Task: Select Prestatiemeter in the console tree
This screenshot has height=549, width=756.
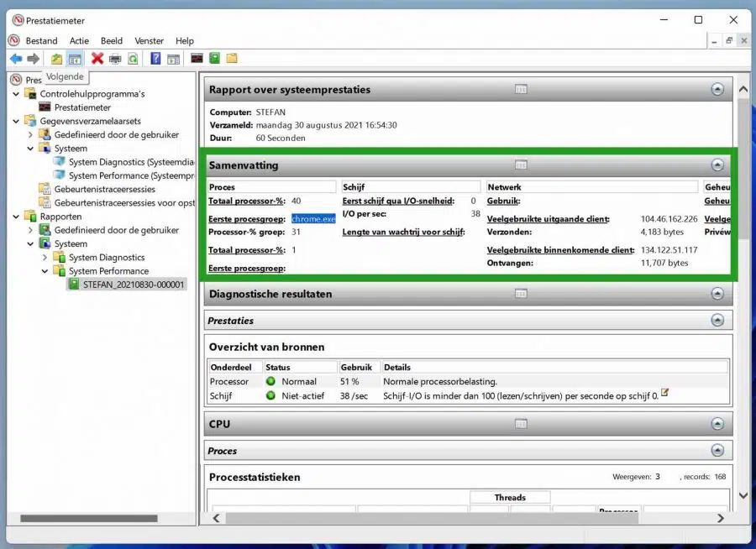Action: point(82,107)
